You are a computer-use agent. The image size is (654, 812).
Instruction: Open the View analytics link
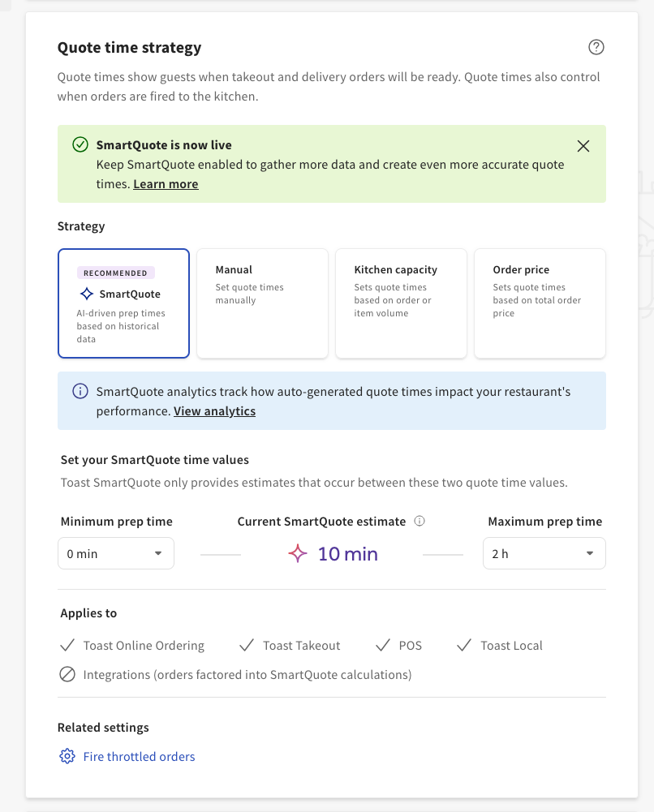214,410
